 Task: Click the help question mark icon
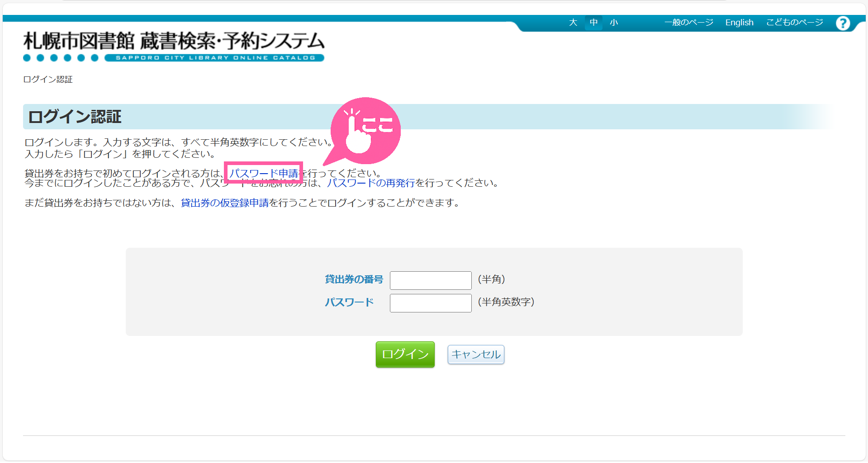click(843, 23)
